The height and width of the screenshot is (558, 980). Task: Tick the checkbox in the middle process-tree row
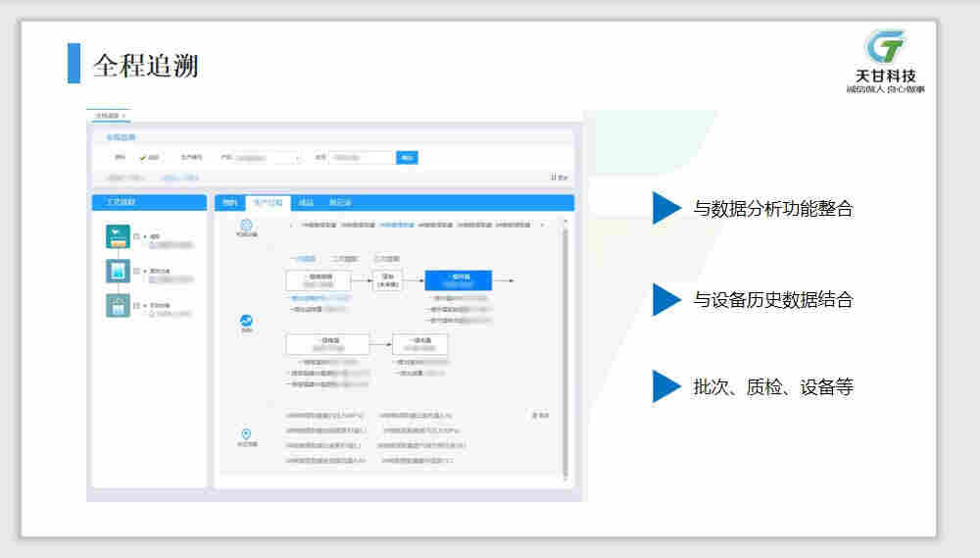click(x=137, y=271)
